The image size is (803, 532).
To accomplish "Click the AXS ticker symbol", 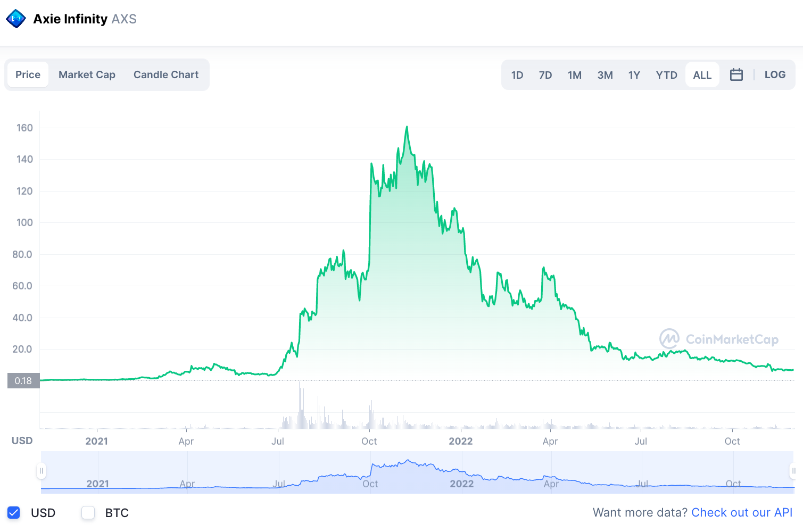I will 124,19.
